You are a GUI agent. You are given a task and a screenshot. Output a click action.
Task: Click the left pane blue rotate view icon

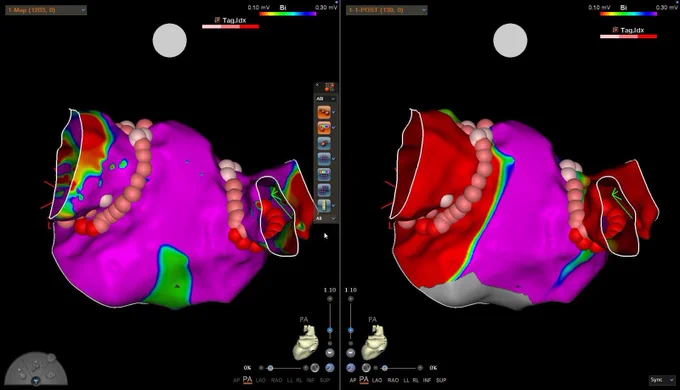pyautogui.click(x=330, y=368)
